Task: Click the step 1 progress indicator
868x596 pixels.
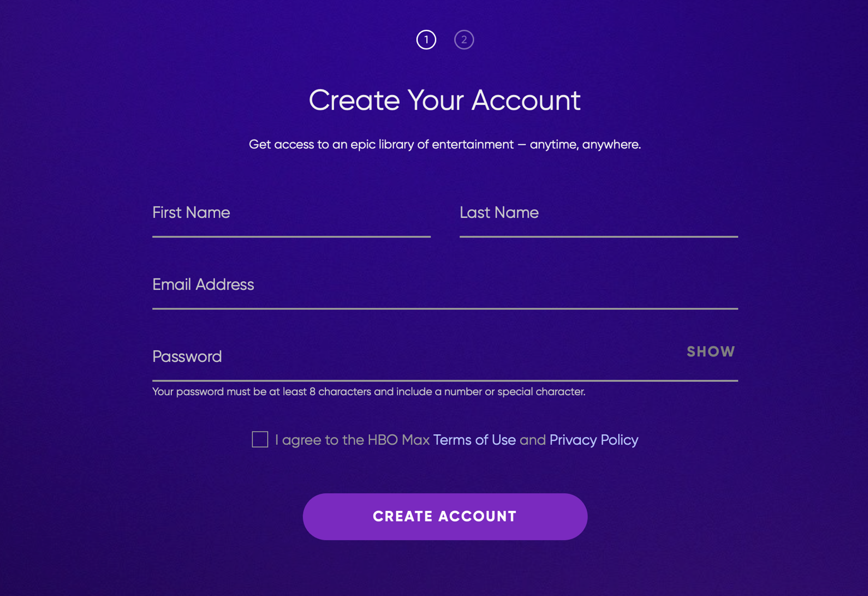Action: point(426,39)
